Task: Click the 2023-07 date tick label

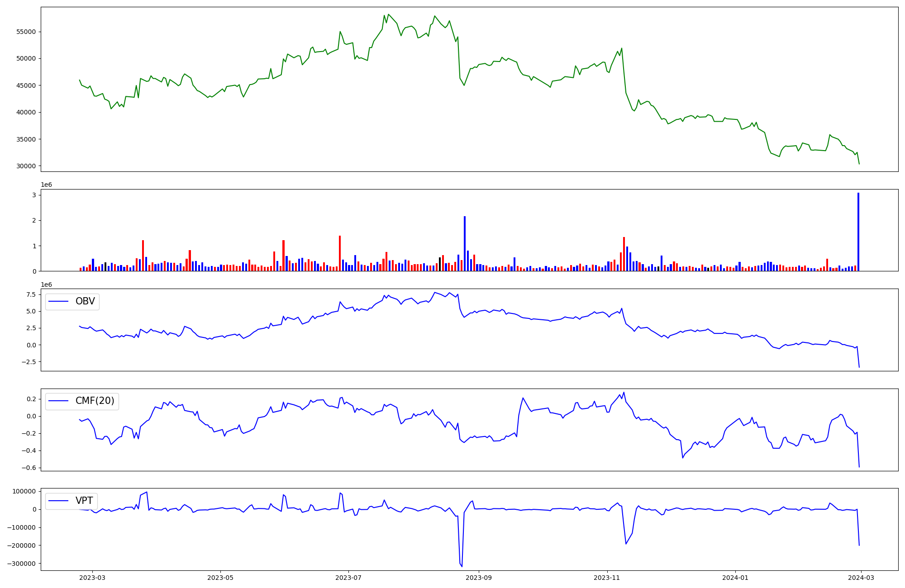Action: tap(348, 578)
